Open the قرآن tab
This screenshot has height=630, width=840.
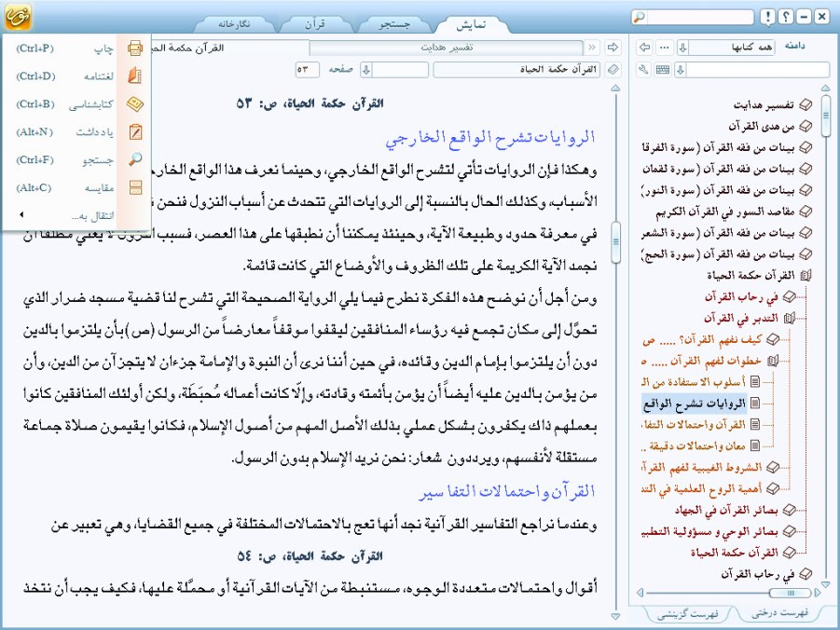(x=315, y=24)
